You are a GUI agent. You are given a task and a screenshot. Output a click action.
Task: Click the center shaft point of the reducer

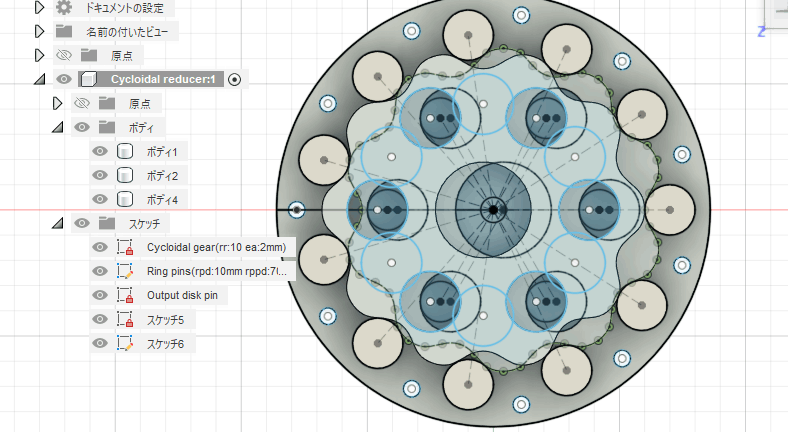(x=493, y=210)
